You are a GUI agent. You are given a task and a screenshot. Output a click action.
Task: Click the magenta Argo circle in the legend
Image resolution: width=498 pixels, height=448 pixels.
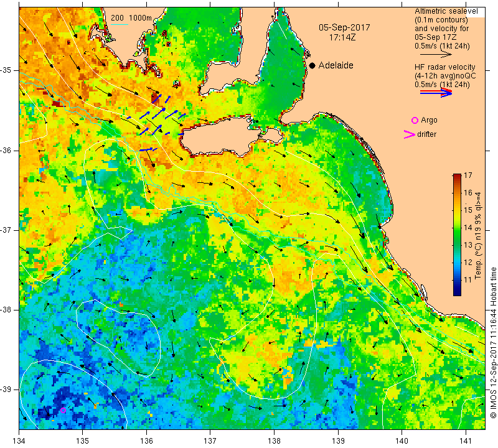click(415, 120)
